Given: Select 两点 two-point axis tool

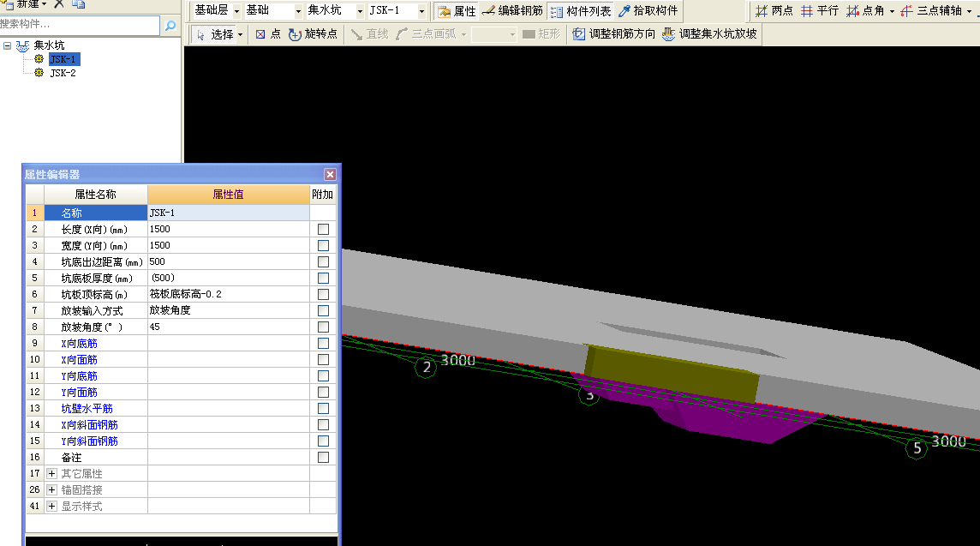Looking at the screenshot, I should pos(774,10).
